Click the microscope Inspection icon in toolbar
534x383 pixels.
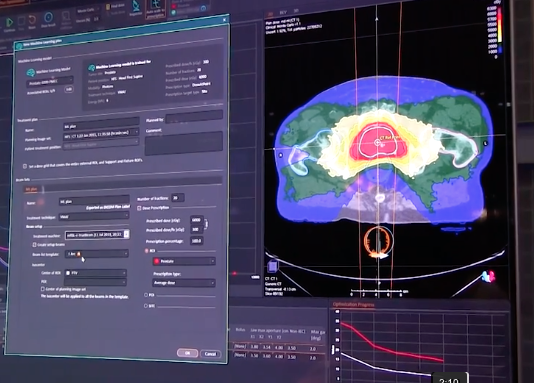click(x=136, y=6)
